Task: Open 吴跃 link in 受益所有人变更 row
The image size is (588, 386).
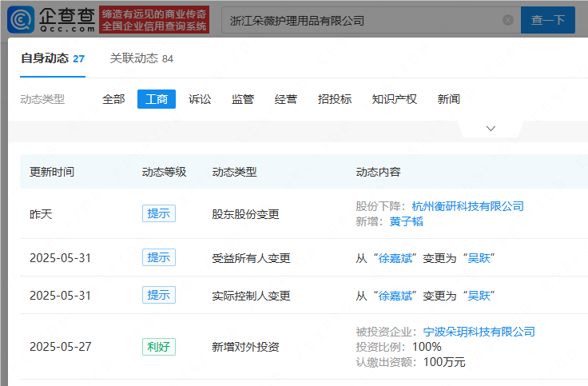Action: pyautogui.click(x=479, y=258)
